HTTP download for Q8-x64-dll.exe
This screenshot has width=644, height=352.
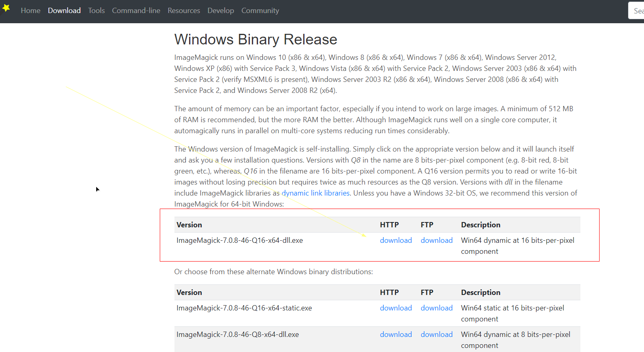tap(396, 334)
